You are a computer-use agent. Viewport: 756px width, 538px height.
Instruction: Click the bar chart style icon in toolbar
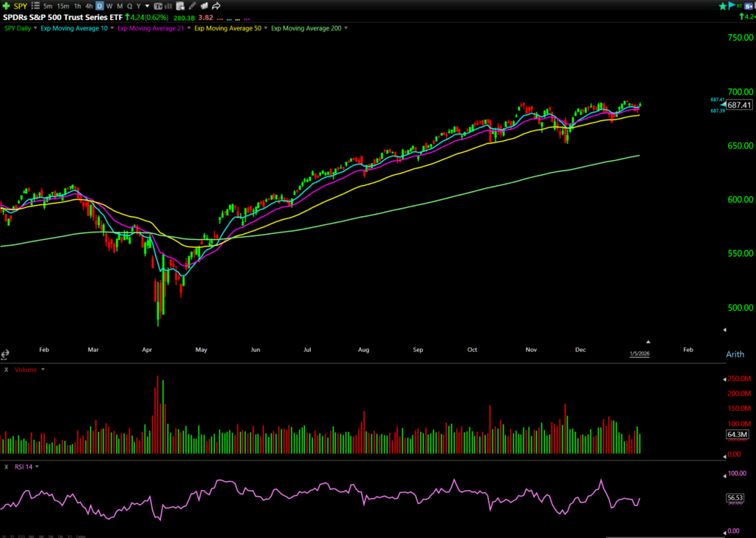tap(170, 6)
